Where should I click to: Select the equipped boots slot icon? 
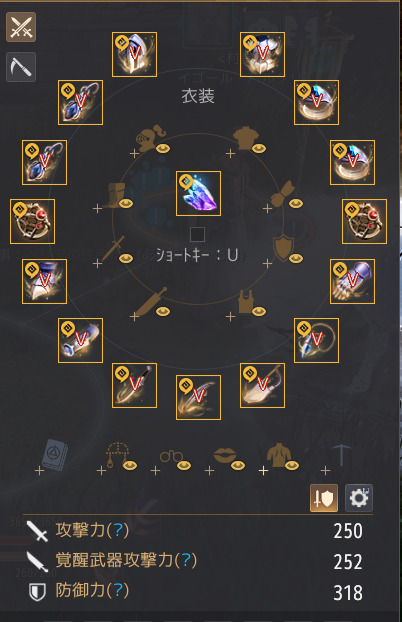tap(44, 282)
